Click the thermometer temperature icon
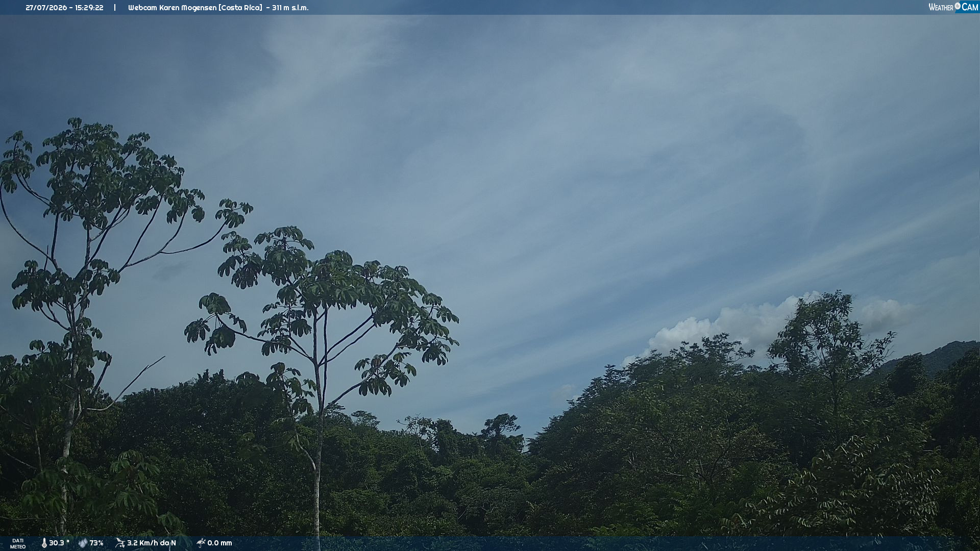 point(44,543)
